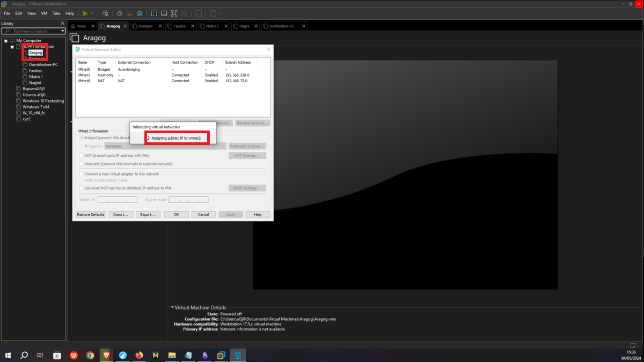644x362 pixels.
Task: Open the snapshot manager toolbar icon
Action: 140,13
